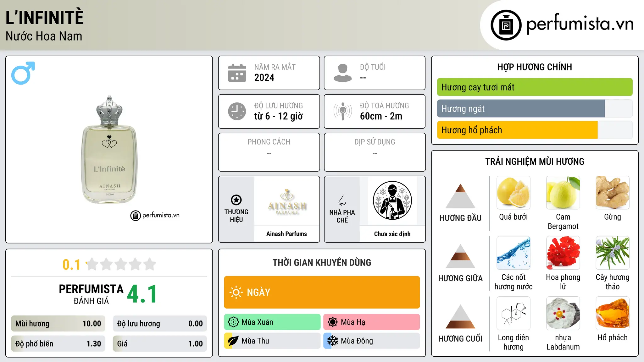This screenshot has width=644, height=362.
Task: Select the Long diên hương molecule image
Action: pos(514,313)
